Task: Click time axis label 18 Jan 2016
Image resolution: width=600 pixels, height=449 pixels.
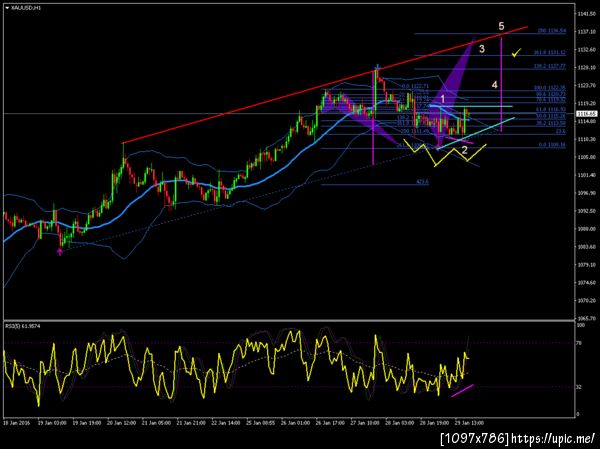Action: click(15, 423)
